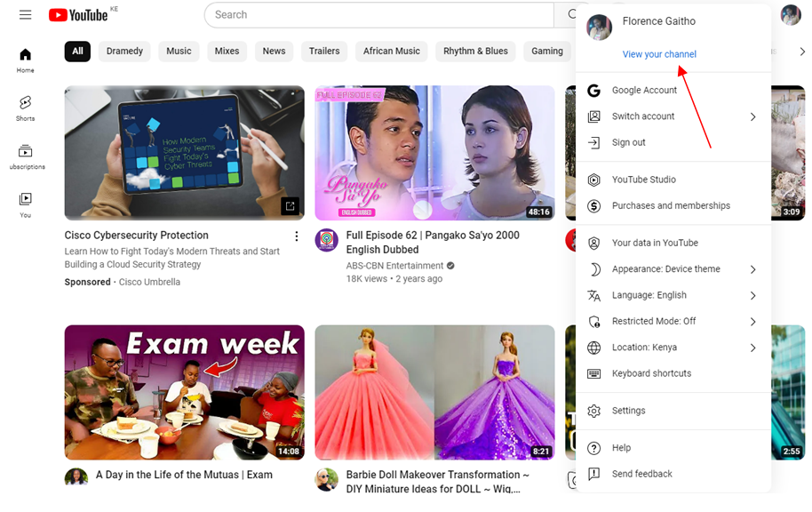Select the African Music filter chip

pyautogui.click(x=391, y=52)
